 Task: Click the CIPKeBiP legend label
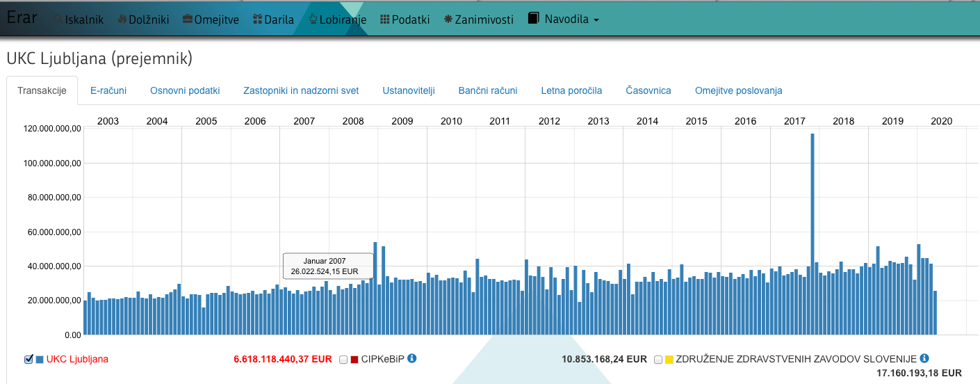coord(382,359)
